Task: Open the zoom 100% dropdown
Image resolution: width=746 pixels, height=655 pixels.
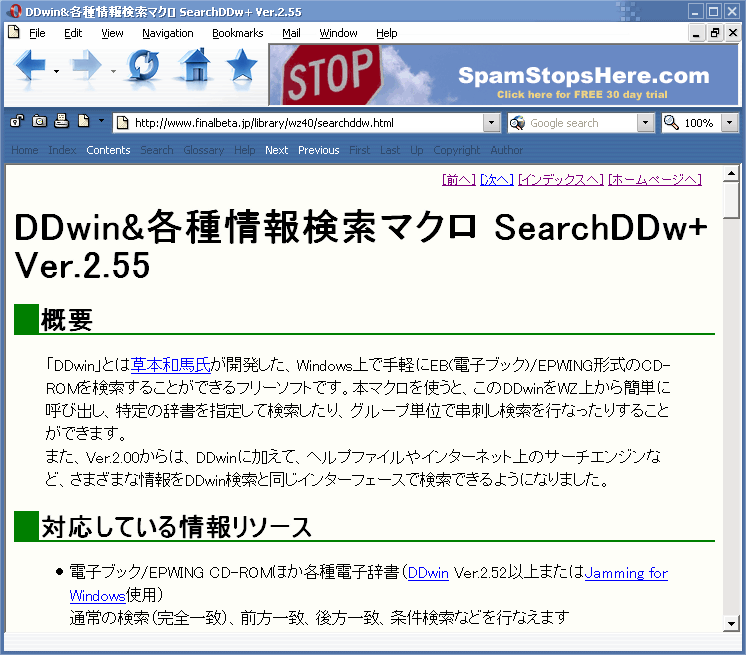Action: pos(729,123)
